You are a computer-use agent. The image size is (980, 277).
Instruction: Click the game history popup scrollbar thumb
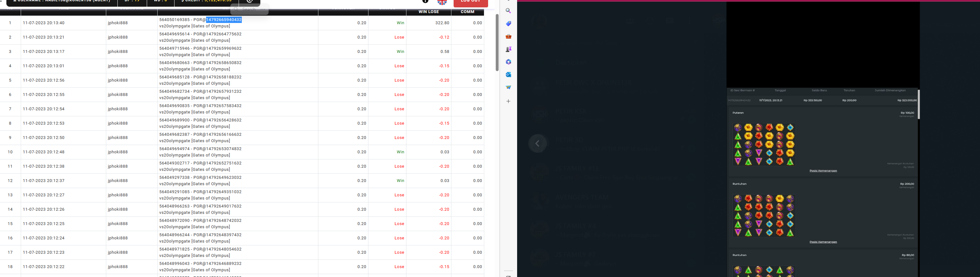click(918, 105)
